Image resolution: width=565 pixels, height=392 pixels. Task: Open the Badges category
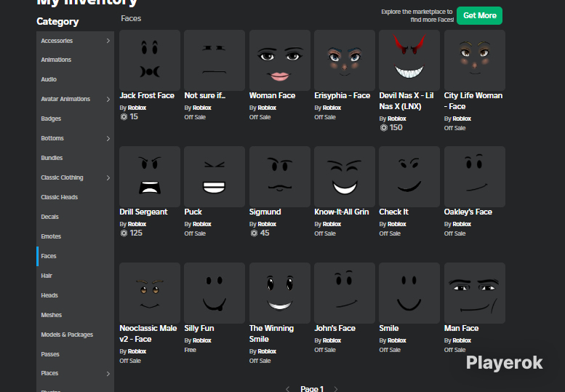[76, 119]
